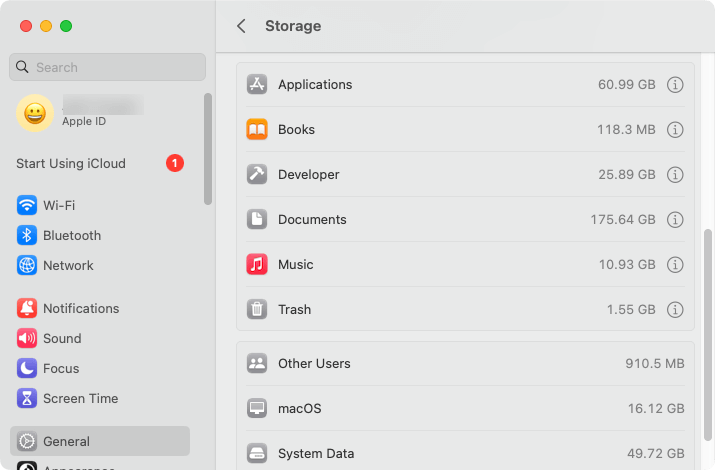The image size is (715, 470).
Task: Click the 49.72 GB size value
Action: click(656, 454)
